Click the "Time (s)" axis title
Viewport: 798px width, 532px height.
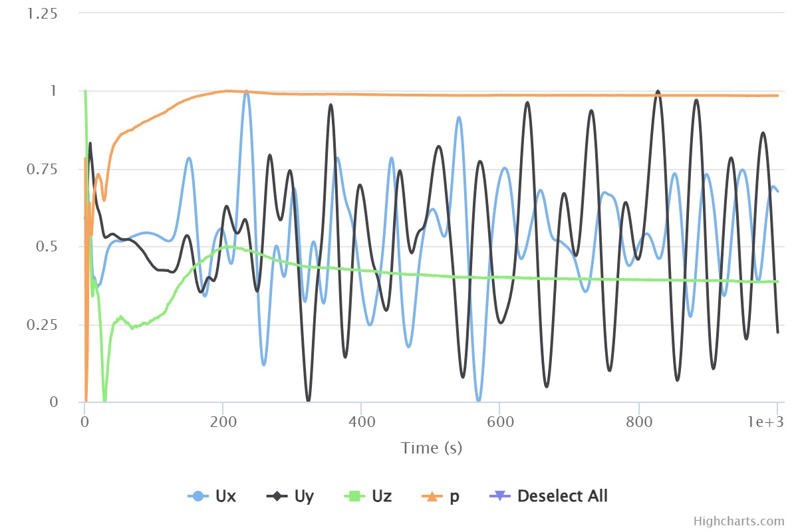431,448
